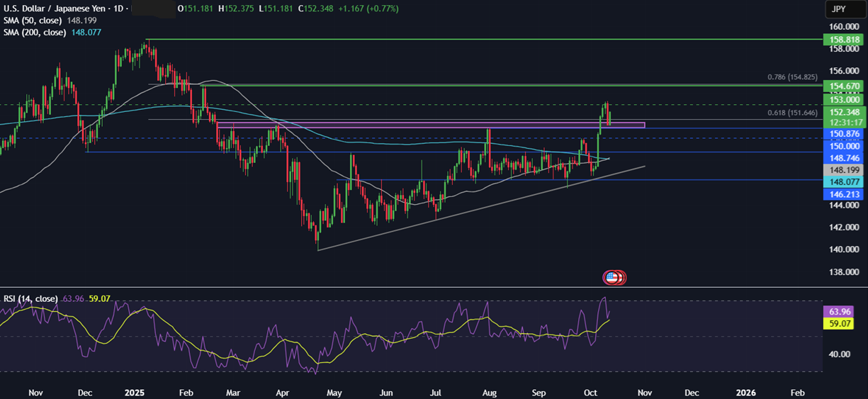Click the 153.000 price label on axis
Screen dimensions: 868x399
coord(843,100)
